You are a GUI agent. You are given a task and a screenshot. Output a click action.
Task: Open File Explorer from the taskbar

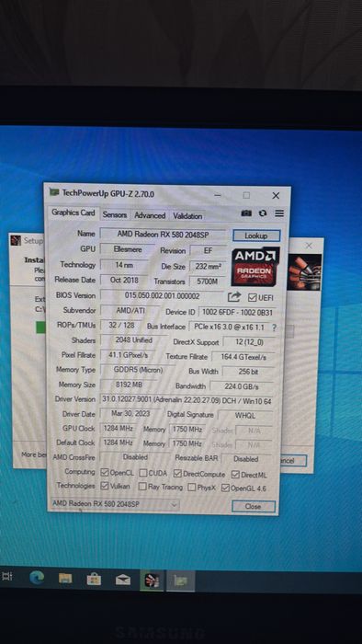click(x=65, y=579)
